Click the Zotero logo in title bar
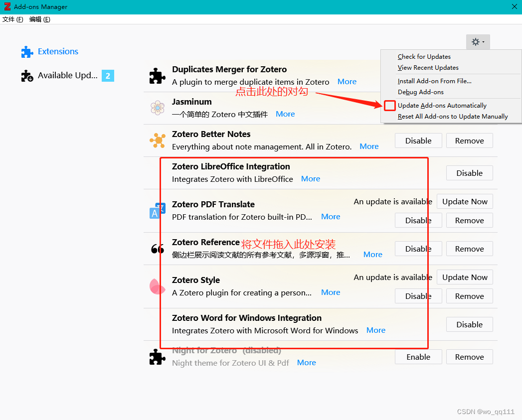The height and width of the screenshot is (420, 522). (x=7, y=6)
